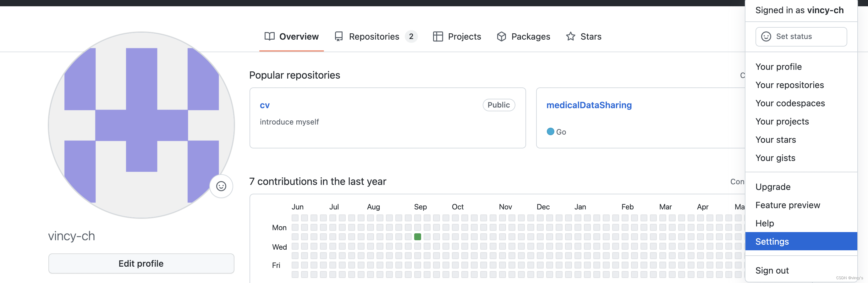Open the Packages tab
Image resolution: width=868 pixels, height=283 pixels.
click(523, 36)
